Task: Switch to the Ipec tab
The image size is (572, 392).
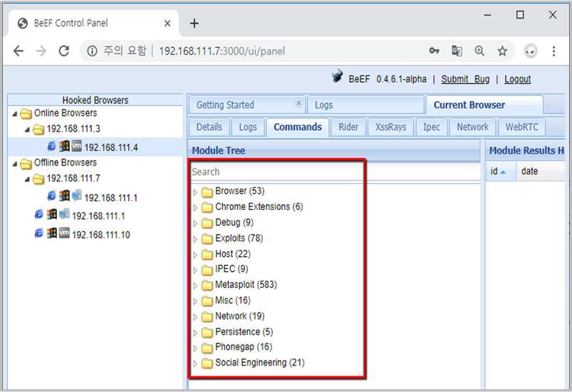Action: [x=432, y=127]
